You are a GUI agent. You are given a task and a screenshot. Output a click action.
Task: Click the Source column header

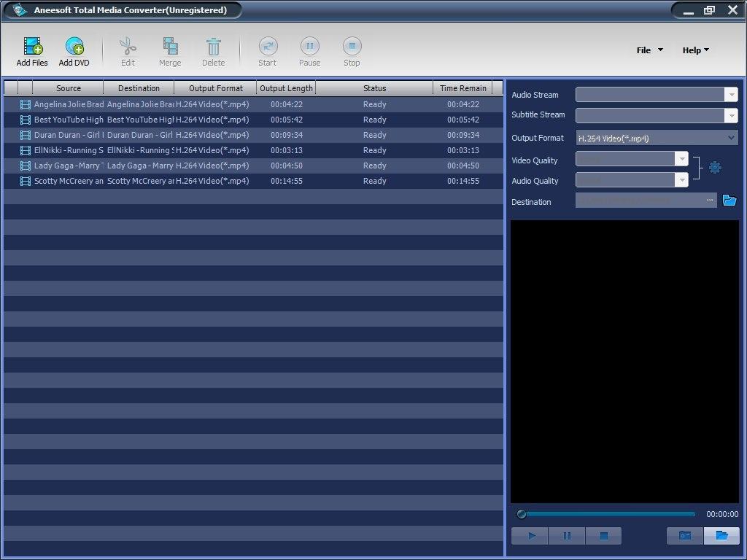(68, 87)
